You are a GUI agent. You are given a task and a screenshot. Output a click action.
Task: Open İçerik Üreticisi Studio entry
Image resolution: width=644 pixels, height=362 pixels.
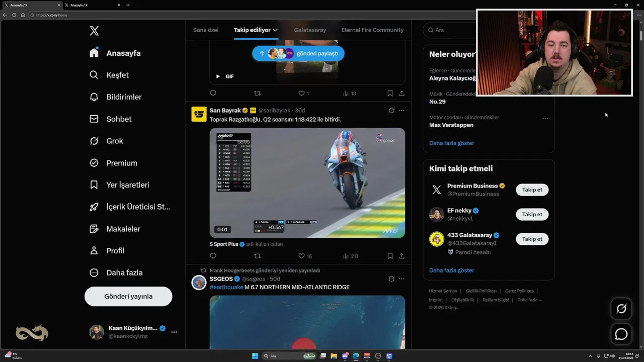(130, 207)
